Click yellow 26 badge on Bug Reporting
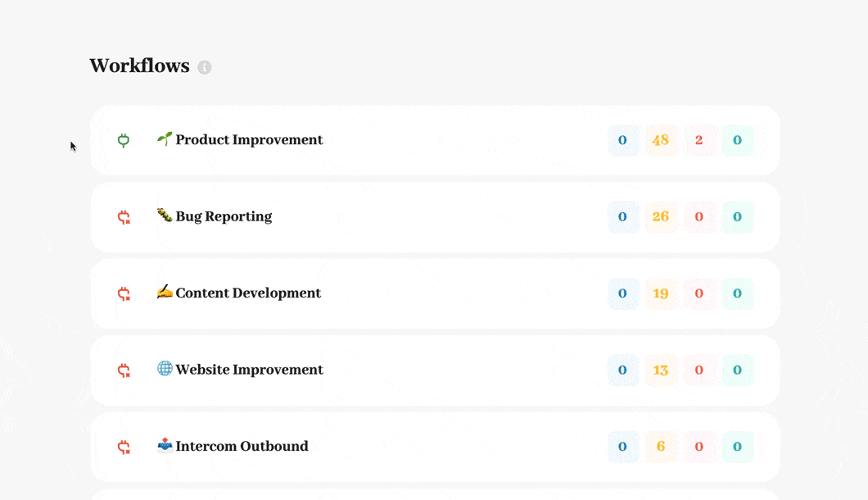The width and height of the screenshot is (868, 500). pyautogui.click(x=661, y=217)
